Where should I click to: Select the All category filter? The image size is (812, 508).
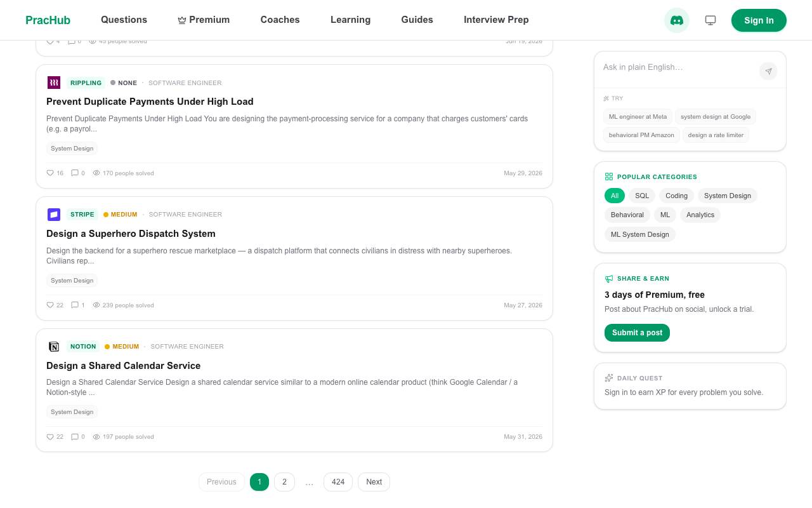tap(615, 196)
